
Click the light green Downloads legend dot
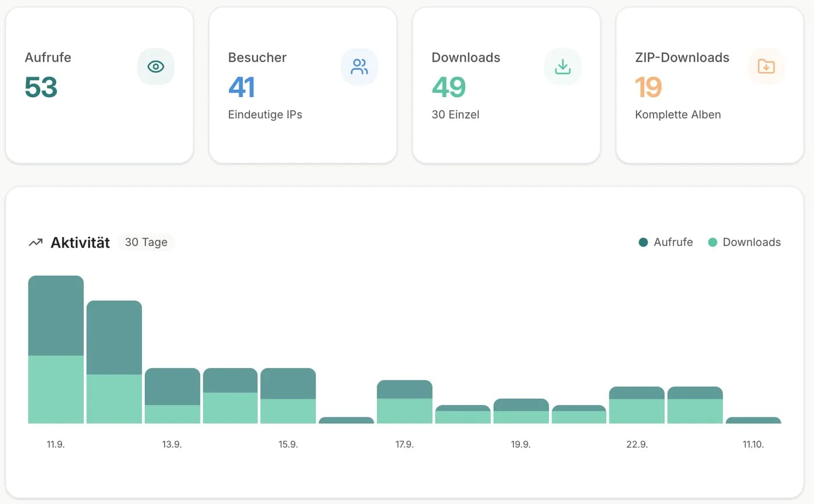tap(712, 242)
